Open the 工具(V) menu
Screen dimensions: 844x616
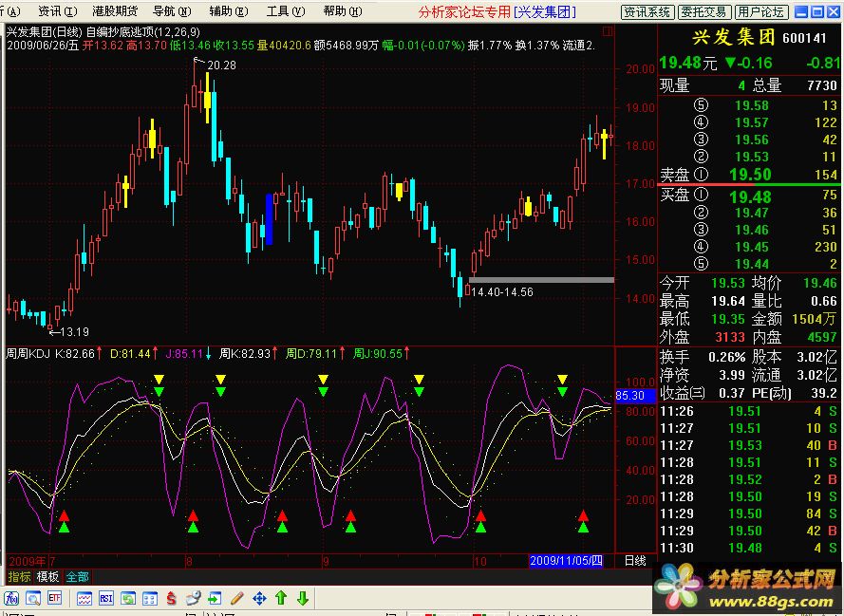click(x=286, y=11)
